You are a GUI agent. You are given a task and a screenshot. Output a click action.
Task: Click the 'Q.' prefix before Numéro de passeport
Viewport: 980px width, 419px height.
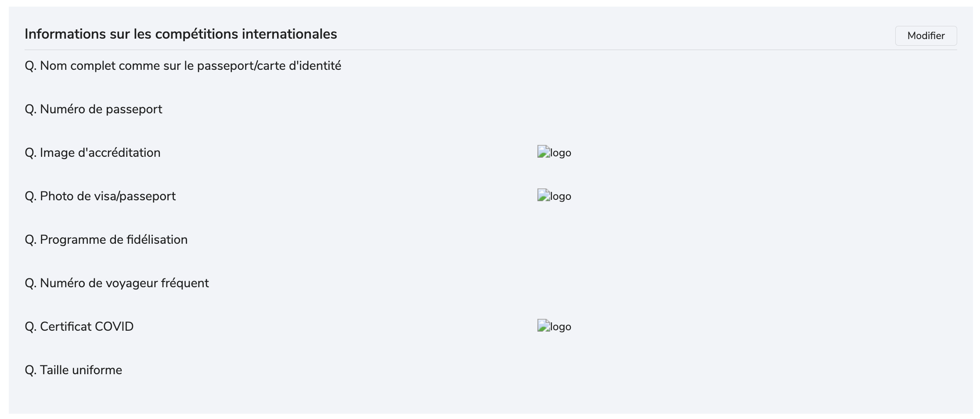click(31, 109)
